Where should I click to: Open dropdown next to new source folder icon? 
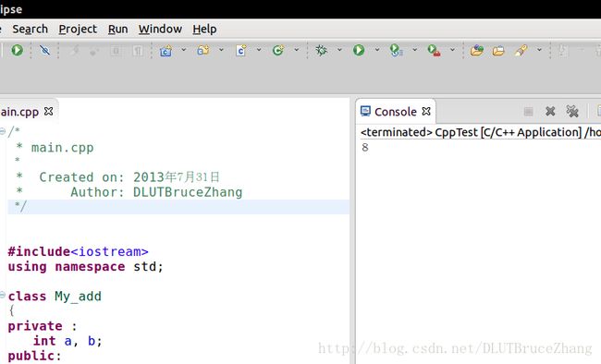[221, 50]
